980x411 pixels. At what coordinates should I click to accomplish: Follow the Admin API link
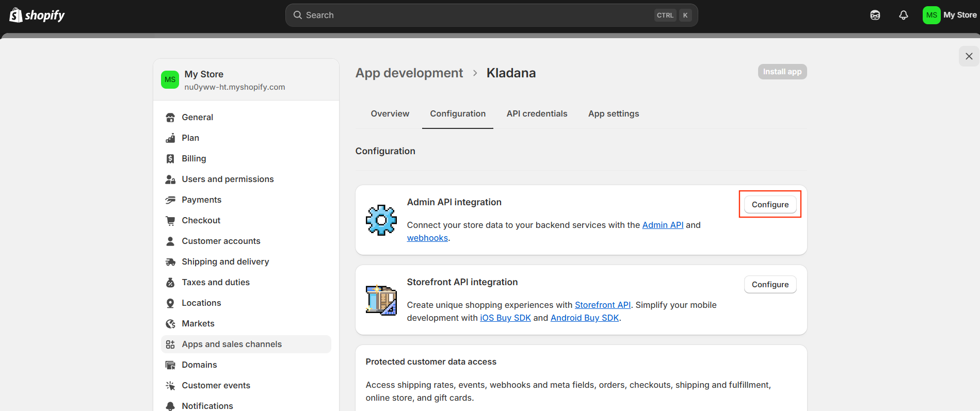(663, 225)
